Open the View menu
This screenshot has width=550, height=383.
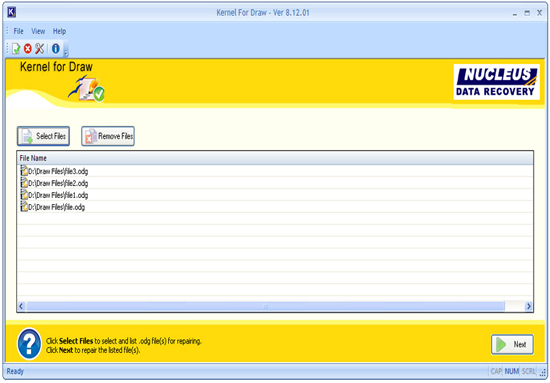[x=38, y=31]
